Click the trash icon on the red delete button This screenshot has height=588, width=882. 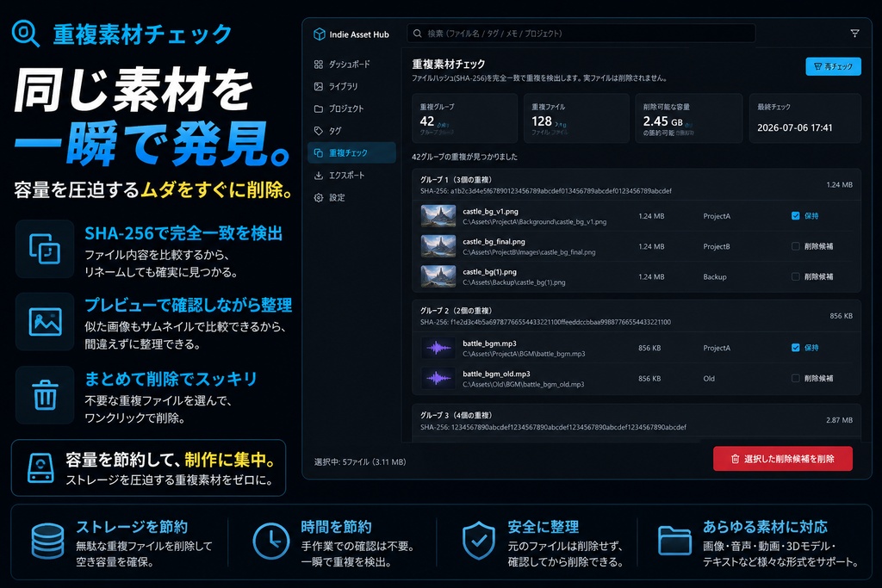(735, 459)
